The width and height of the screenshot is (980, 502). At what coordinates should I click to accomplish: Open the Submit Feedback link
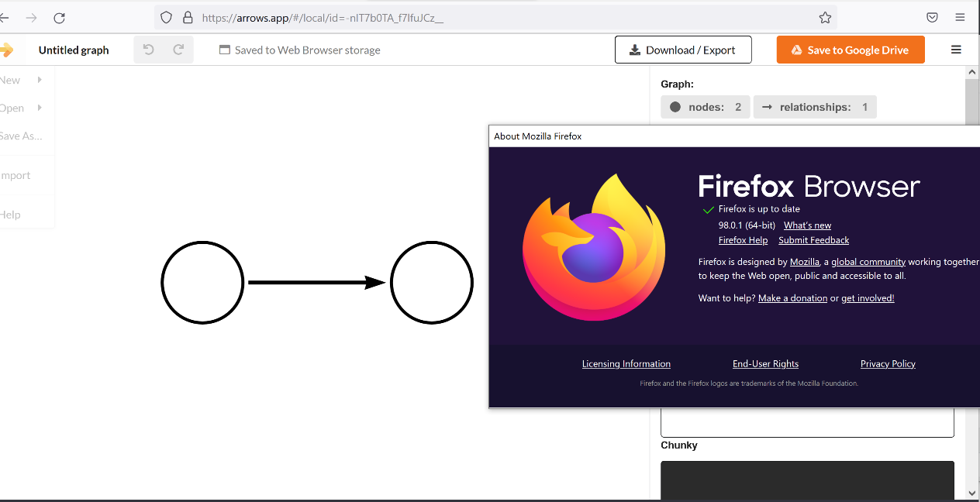(813, 240)
